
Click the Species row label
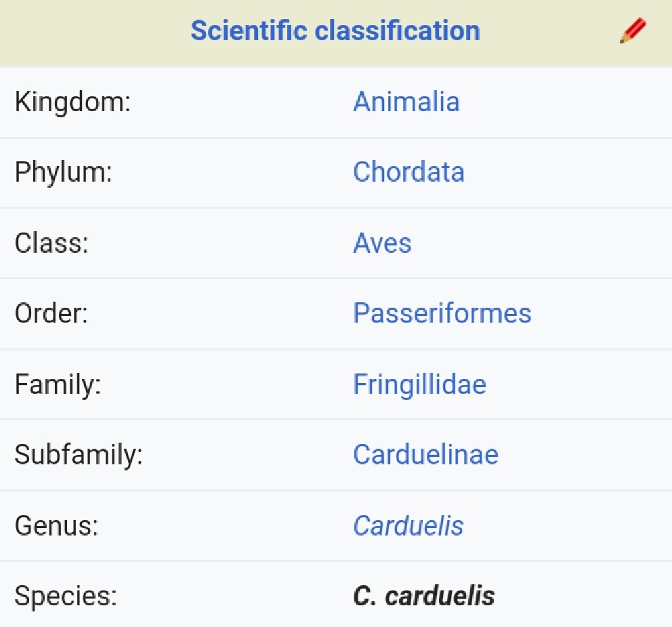(66, 596)
